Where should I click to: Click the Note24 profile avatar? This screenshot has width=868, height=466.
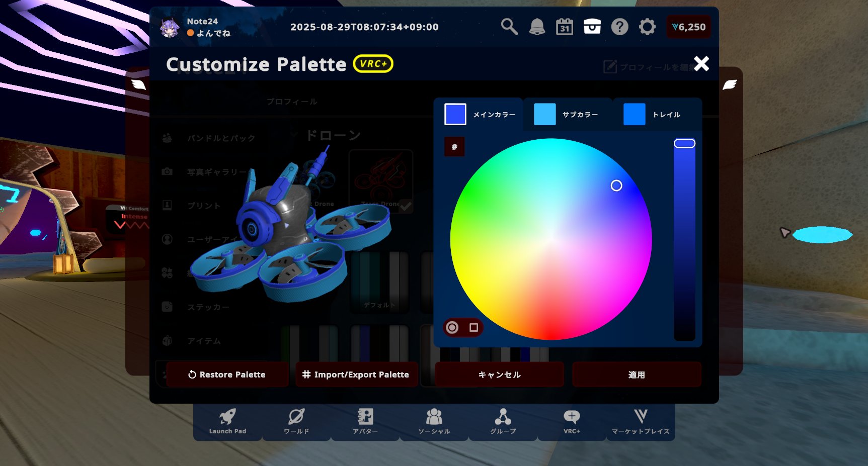170,27
